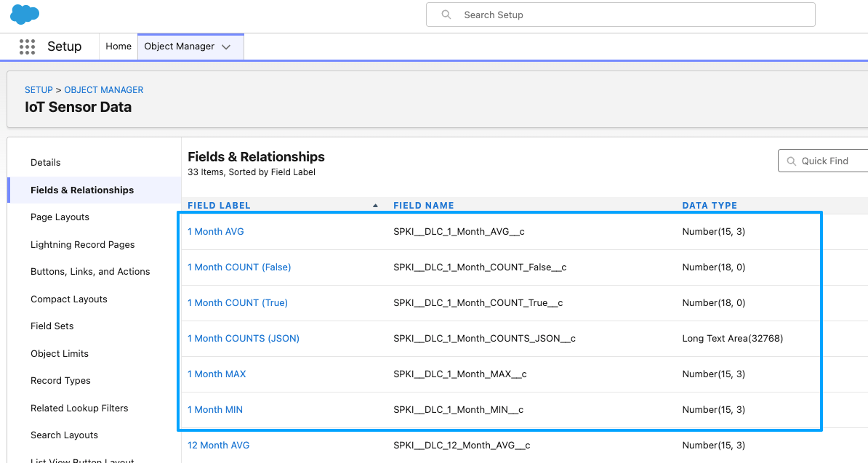Click the Setup app name label
Image resolution: width=868 pixels, height=463 pixels.
click(64, 47)
